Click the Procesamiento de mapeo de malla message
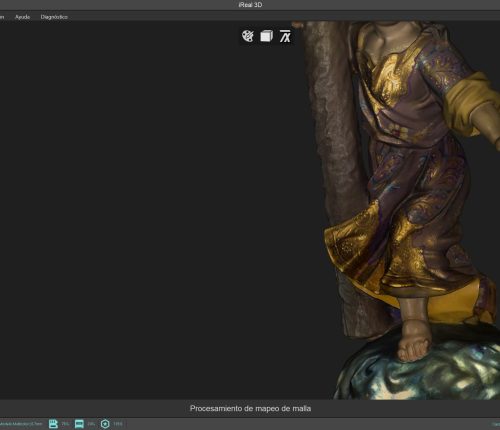This screenshot has height=430, width=500. 250,408
